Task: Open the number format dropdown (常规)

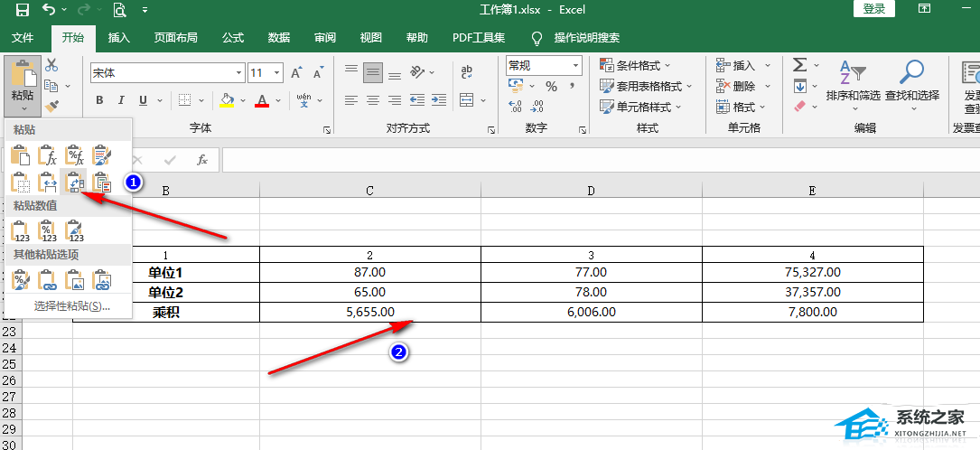Action: (x=575, y=65)
